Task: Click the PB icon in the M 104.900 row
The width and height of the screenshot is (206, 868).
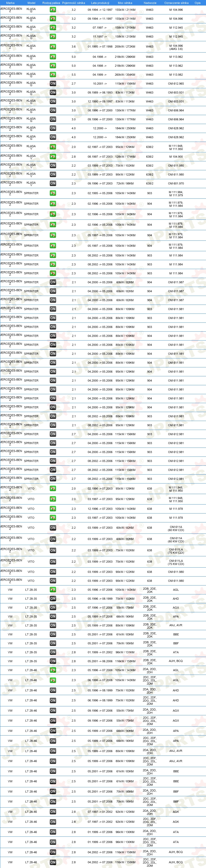Action: [53, 157]
